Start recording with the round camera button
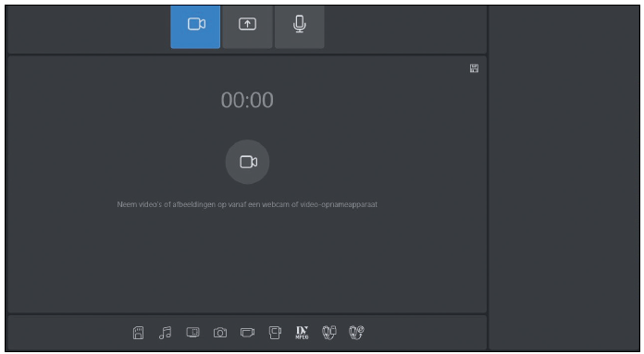644x354 pixels. coord(247,162)
